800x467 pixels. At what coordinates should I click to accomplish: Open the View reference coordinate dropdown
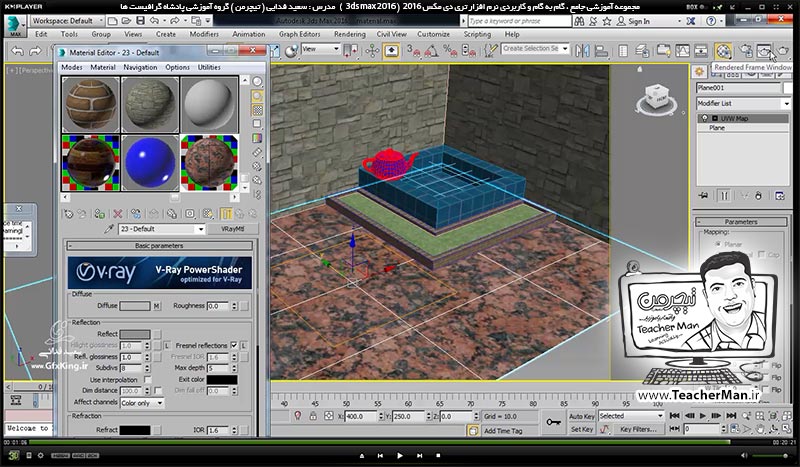321,49
